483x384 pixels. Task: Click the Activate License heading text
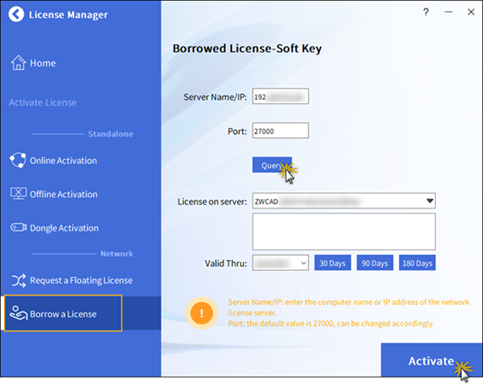click(43, 102)
